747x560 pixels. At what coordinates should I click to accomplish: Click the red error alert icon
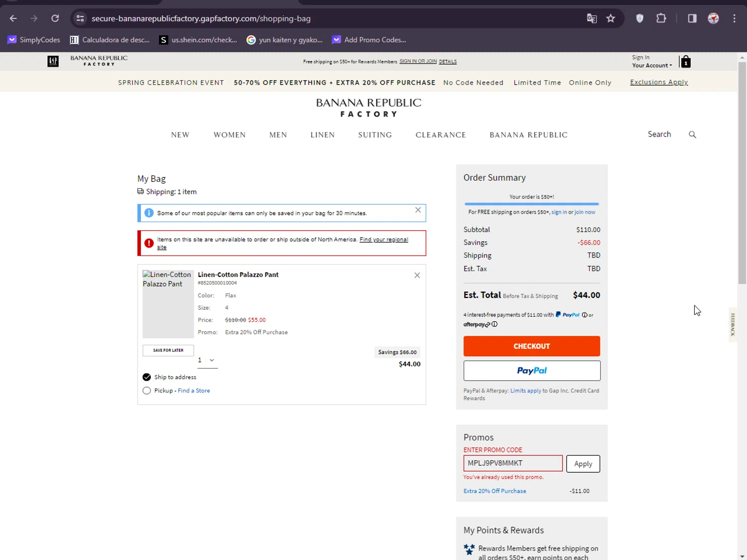click(x=149, y=243)
